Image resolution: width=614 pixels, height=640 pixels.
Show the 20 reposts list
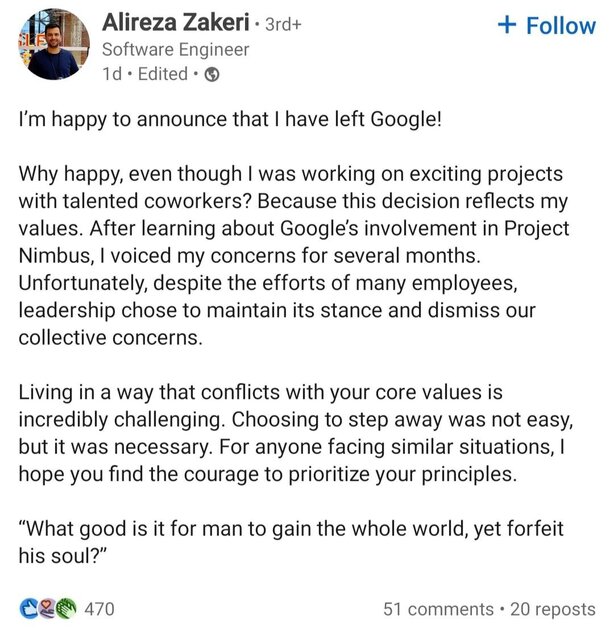(x=552, y=608)
